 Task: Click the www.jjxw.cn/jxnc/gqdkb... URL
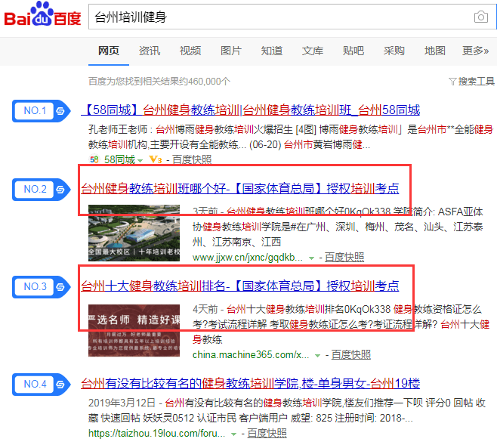point(247,257)
